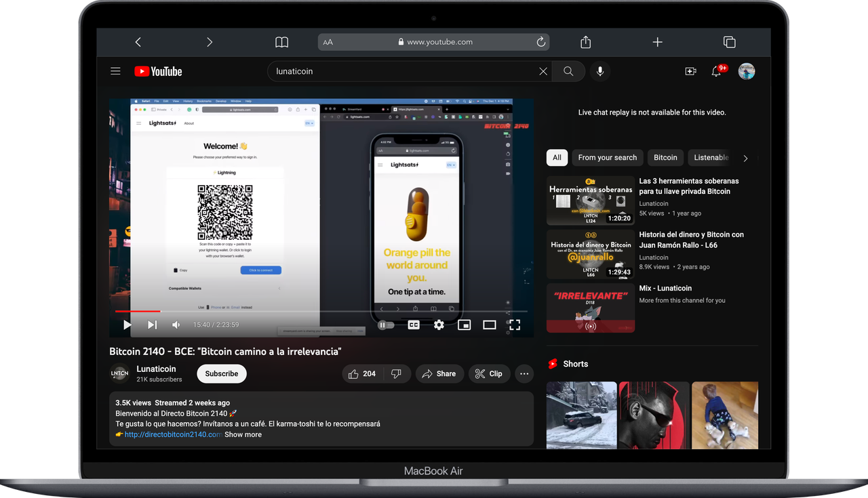Viewport: 868px width, 498px height.
Task: Open the directobitcoin2140.com link
Action: 173,435
